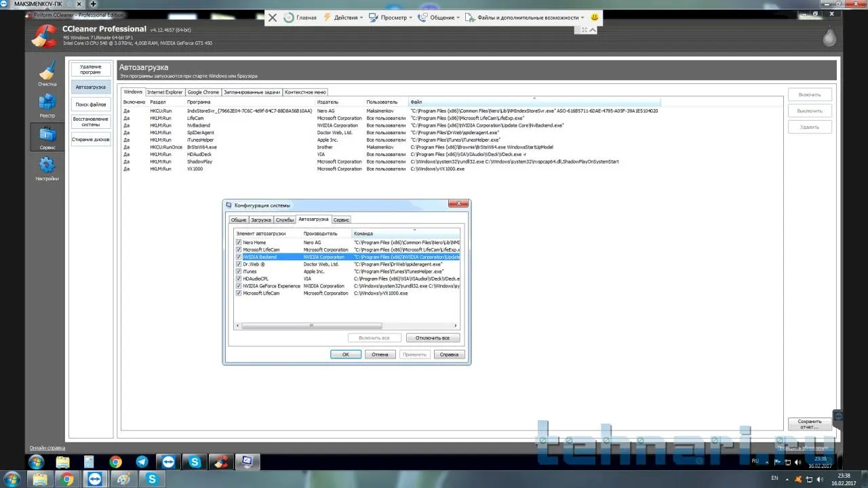Open Telegram from the remote taskbar
868x488 pixels.
coord(142,462)
